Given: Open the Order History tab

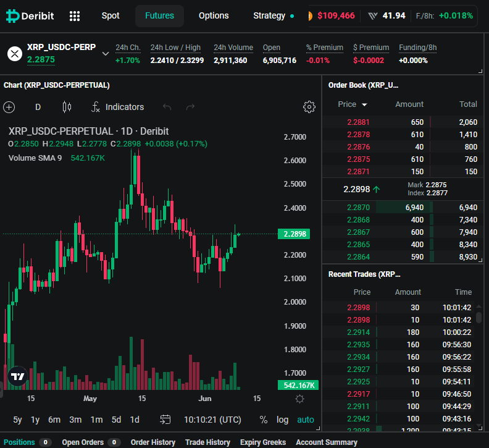Looking at the screenshot, I should [x=153, y=442].
